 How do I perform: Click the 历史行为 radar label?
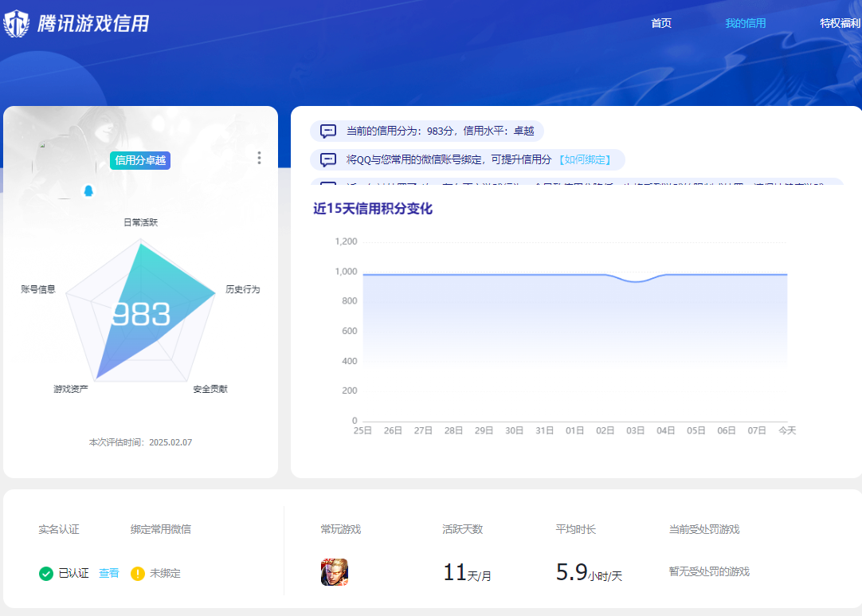pos(242,289)
